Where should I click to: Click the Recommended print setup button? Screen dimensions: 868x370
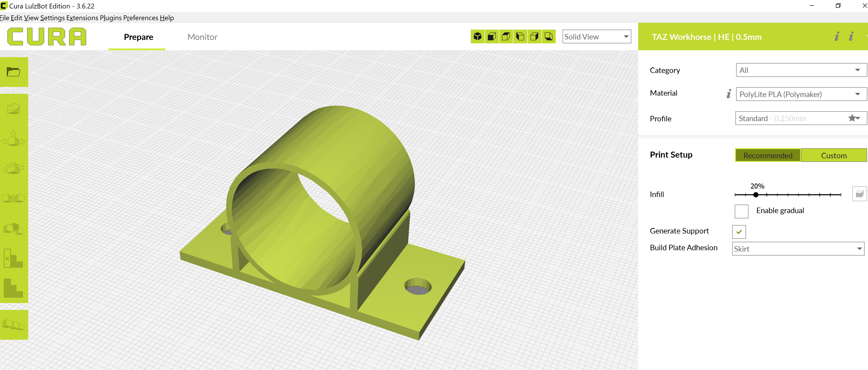point(768,155)
